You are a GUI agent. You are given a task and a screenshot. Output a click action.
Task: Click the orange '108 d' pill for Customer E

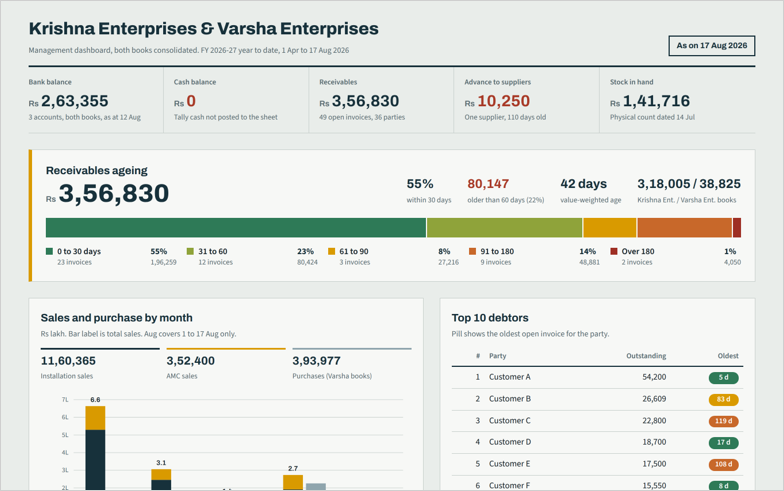click(x=724, y=464)
